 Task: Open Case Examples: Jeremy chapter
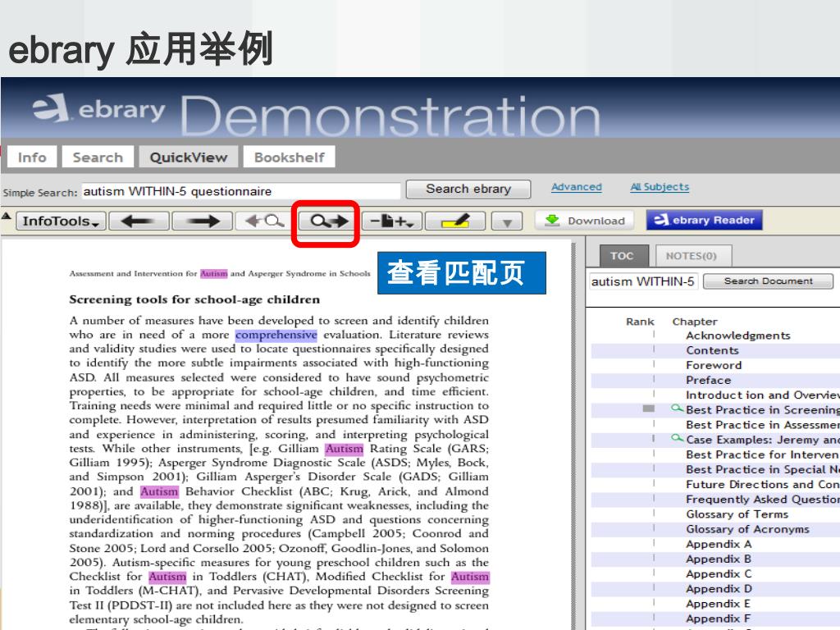coord(762,440)
